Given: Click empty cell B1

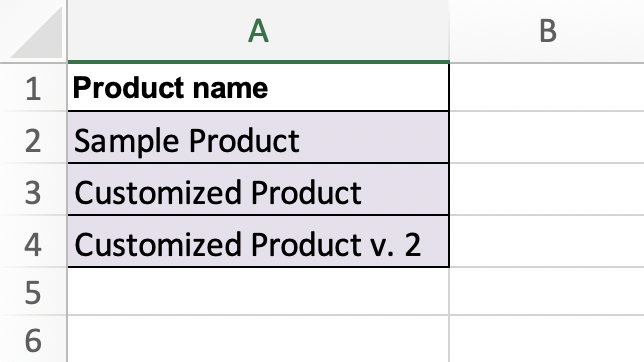Looking at the screenshot, I should pos(547,88).
